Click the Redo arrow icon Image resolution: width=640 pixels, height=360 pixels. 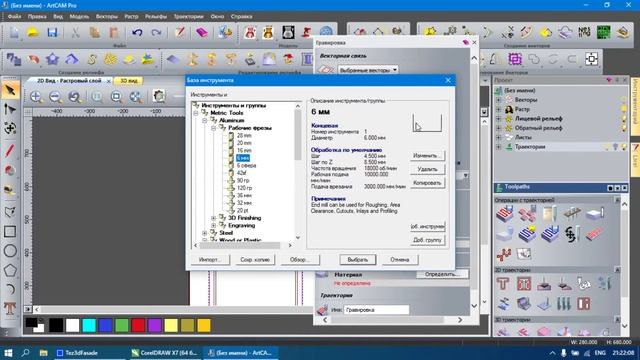(156, 32)
